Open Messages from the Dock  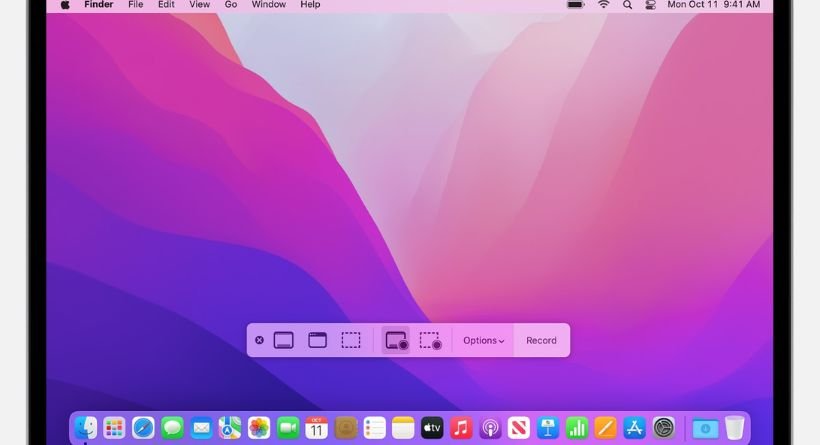pos(172,428)
